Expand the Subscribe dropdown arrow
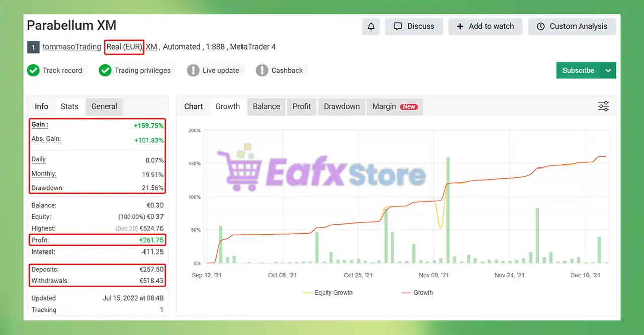Image resolution: width=644 pixels, height=335 pixels. pos(608,71)
